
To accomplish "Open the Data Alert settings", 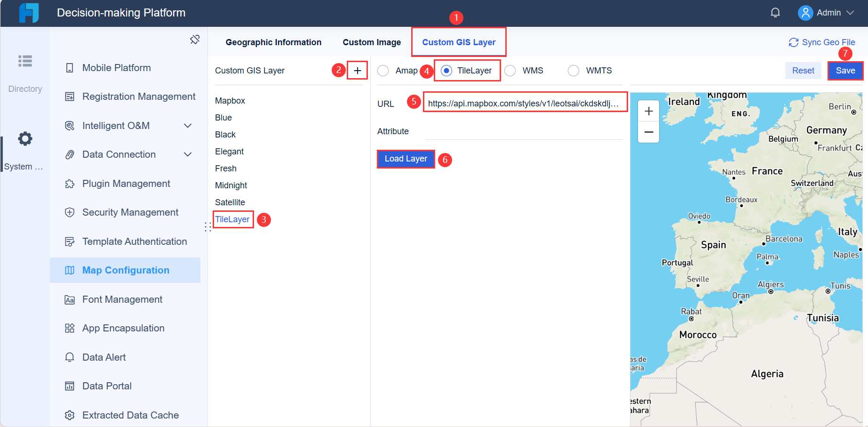I will click(69, 357).
